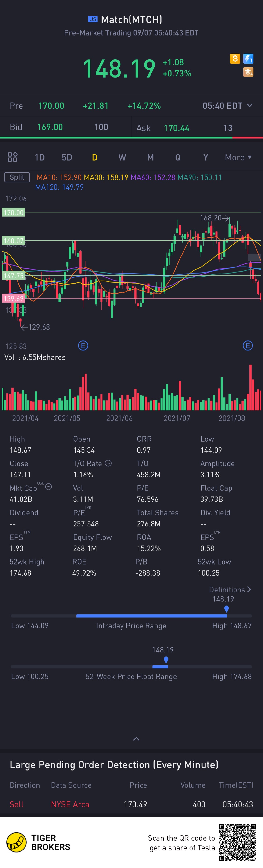Tap the P/E value 76.596
Screen dimensions: 263x868
(148, 499)
